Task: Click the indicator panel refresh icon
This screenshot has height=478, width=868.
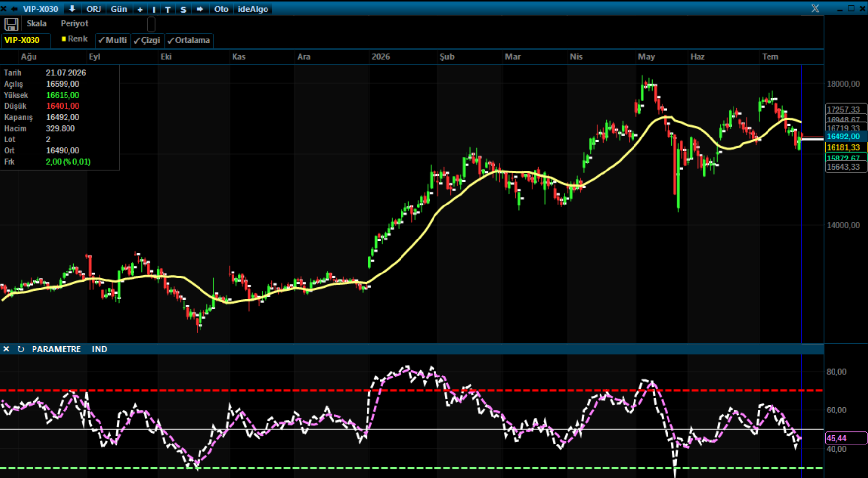Action: pyautogui.click(x=21, y=349)
